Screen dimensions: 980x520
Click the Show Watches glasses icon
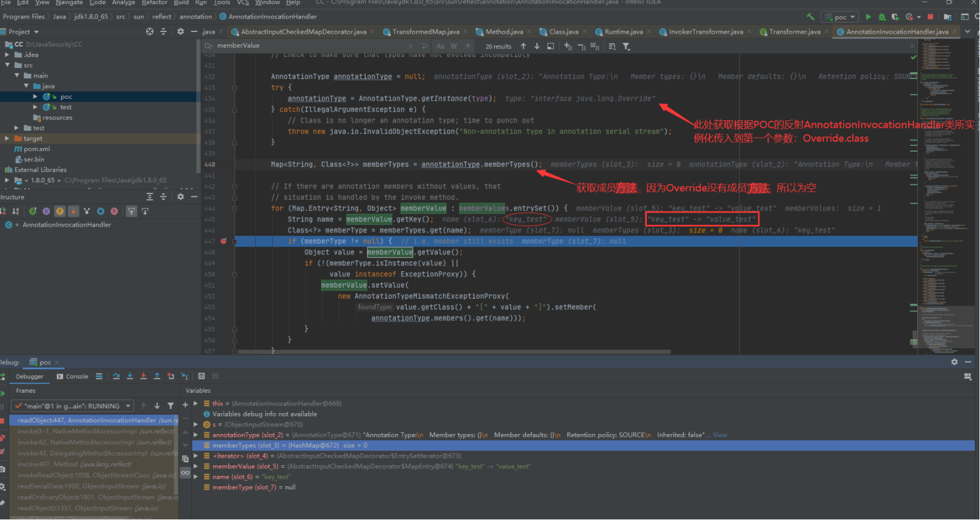click(x=185, y=473)
